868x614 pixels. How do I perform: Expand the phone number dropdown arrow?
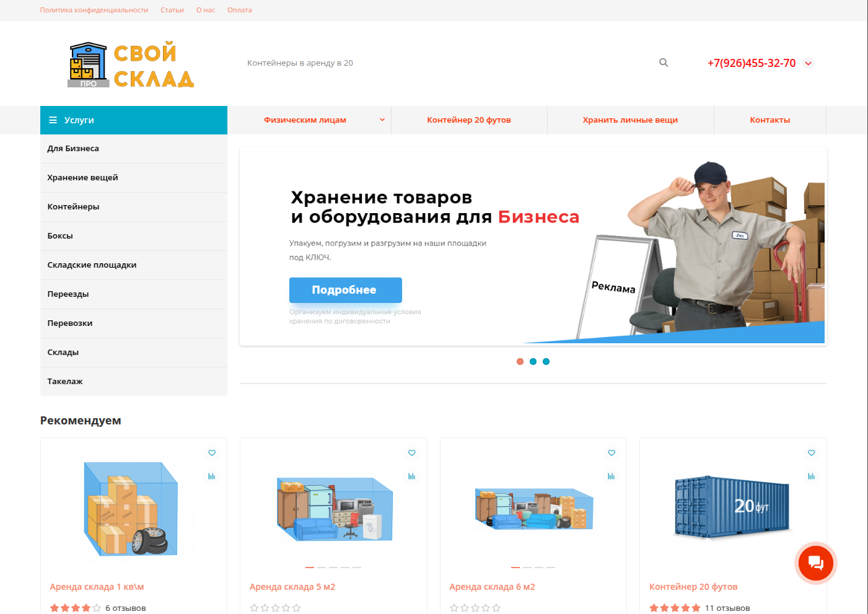(808, 63)
